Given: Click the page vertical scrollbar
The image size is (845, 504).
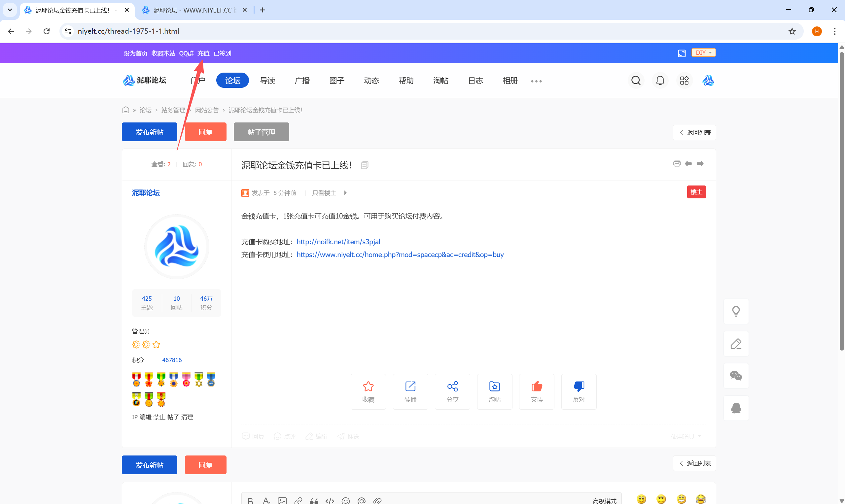Looking at the screenshot, I should coord(842,200).
